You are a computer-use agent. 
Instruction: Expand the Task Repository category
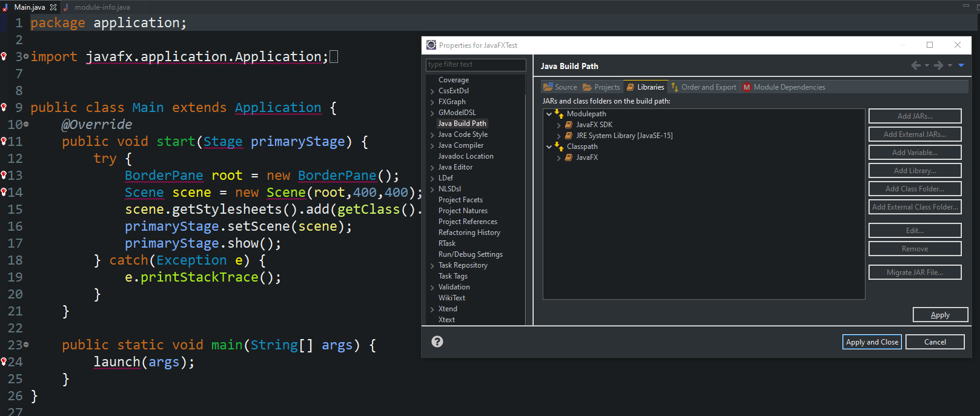(x=432, y=265)
